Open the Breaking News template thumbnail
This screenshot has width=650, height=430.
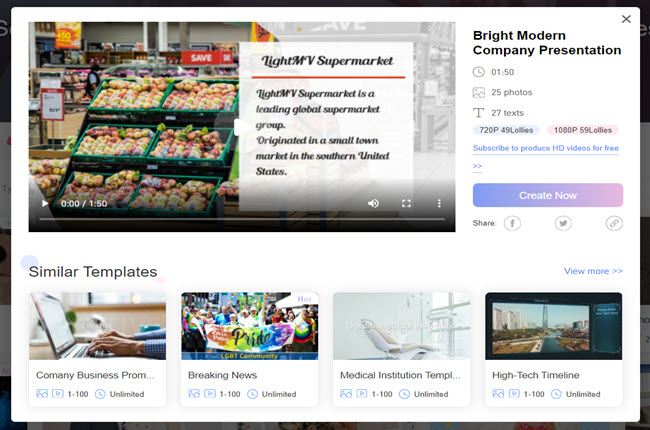pos(249,325)
